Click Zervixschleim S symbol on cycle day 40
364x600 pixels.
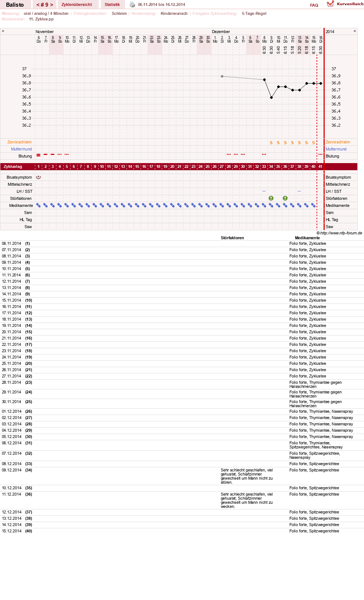click(x=314, y=143)
